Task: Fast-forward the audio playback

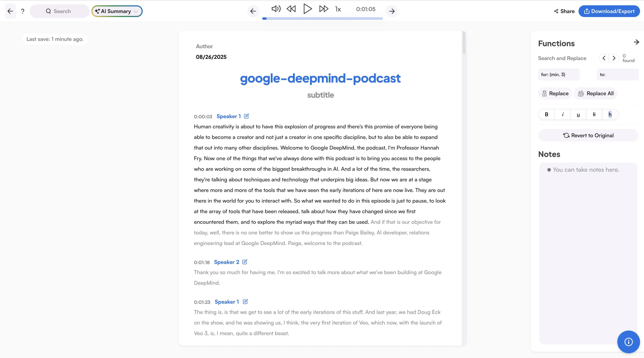Action: pyautogui.click(x=323, y=9)
